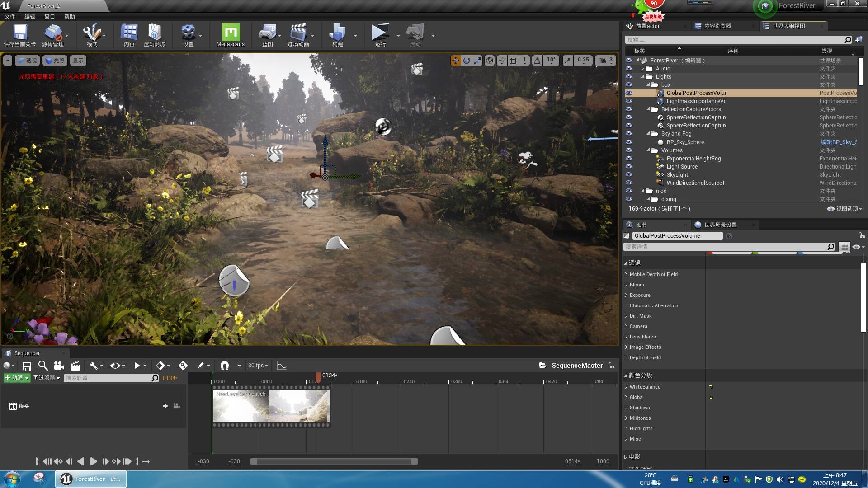Screen dimensions: 868x488
Task: Expand the Bloom section in Details panel
Action: (x=626, y=285)
